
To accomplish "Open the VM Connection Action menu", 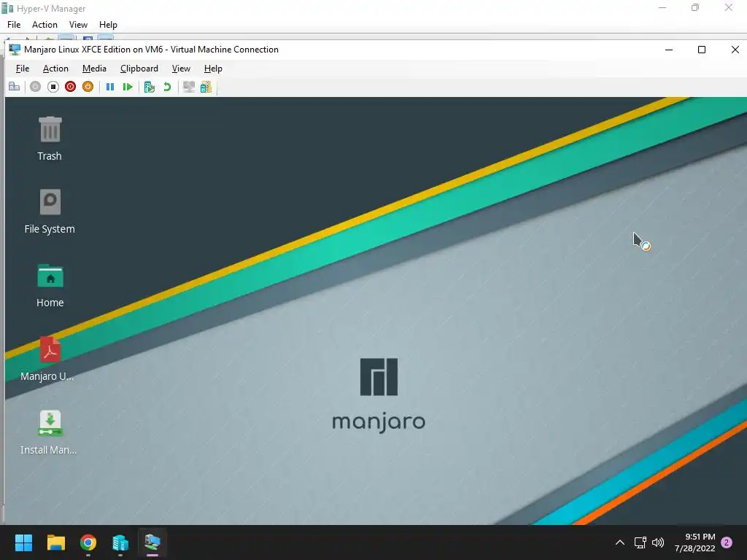I will click(x=55, y=69).
